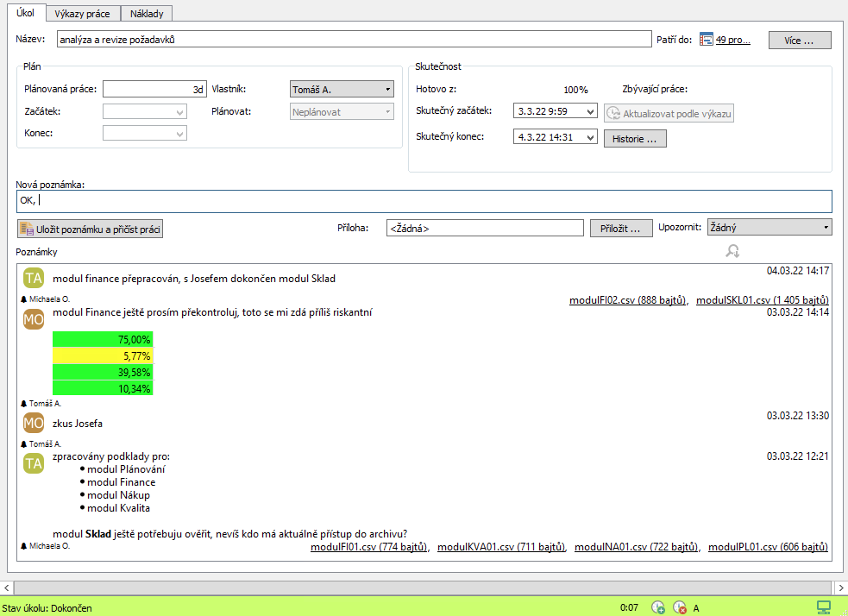Image resolution: width=848 pixels, height=616 pixels.
Task: Open the Upozornit dropdown
Action: click(826, 228)
